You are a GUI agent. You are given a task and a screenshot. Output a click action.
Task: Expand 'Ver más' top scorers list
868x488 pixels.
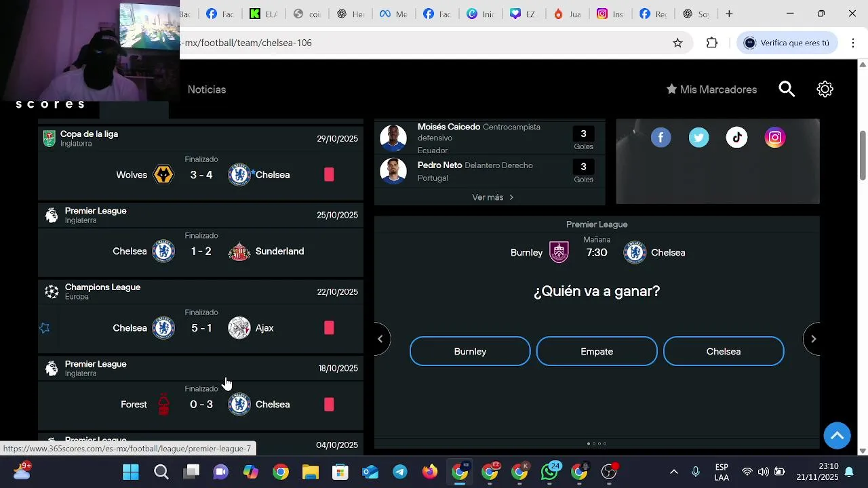coord(493,197)
